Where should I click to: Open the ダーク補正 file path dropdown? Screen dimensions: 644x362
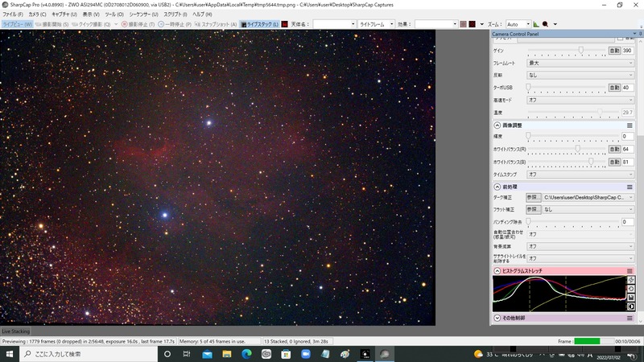point(588,197)
